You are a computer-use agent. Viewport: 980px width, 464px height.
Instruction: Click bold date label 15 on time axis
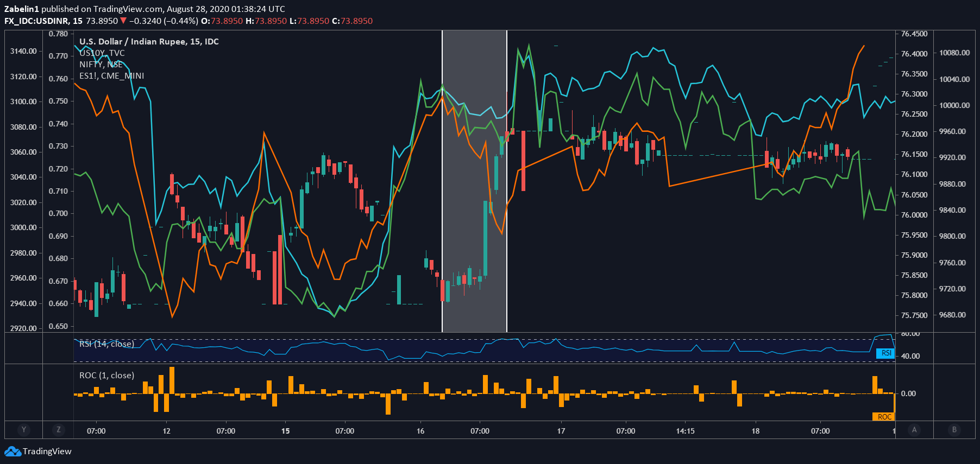tap(285, 431)
